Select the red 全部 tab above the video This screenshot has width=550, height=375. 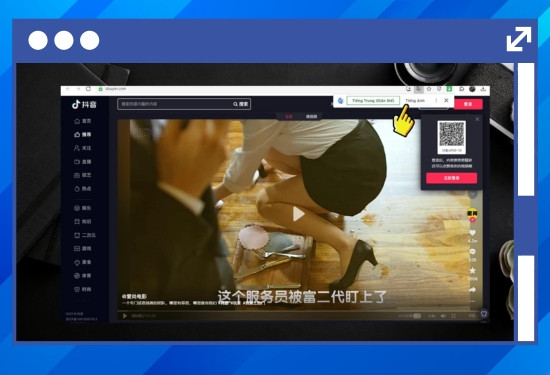point(288,116)
